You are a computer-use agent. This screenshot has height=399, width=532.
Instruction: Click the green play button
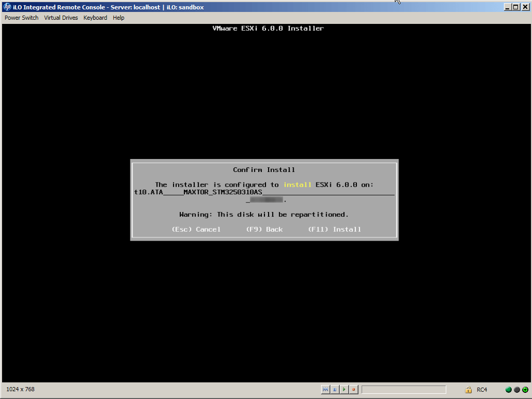pyautogui.click(x=344, y=389)
